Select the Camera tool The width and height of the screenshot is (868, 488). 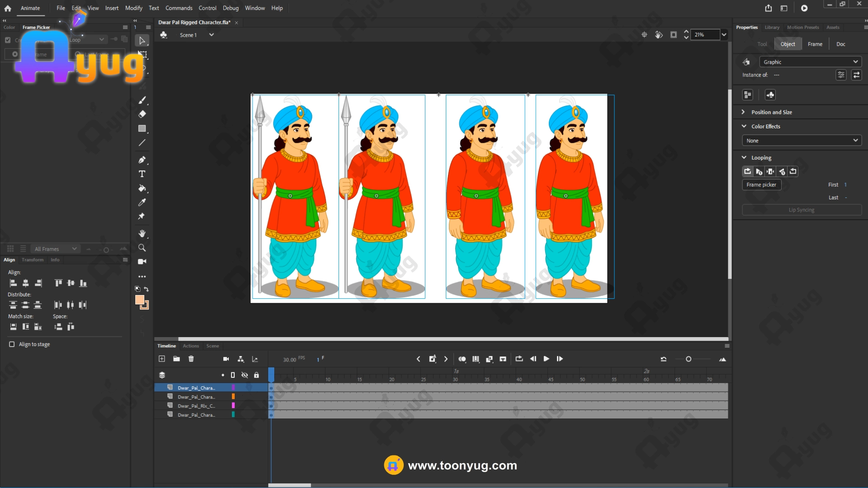(142, 262)
